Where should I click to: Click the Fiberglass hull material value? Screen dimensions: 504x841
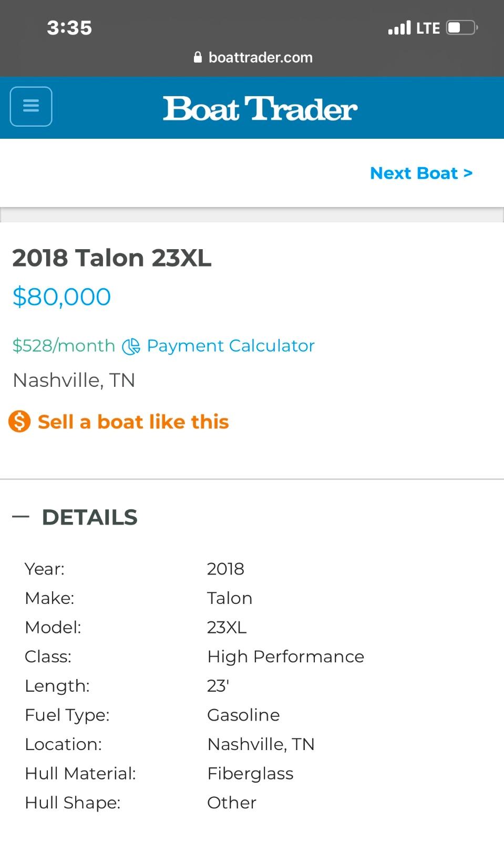[250, 774]
